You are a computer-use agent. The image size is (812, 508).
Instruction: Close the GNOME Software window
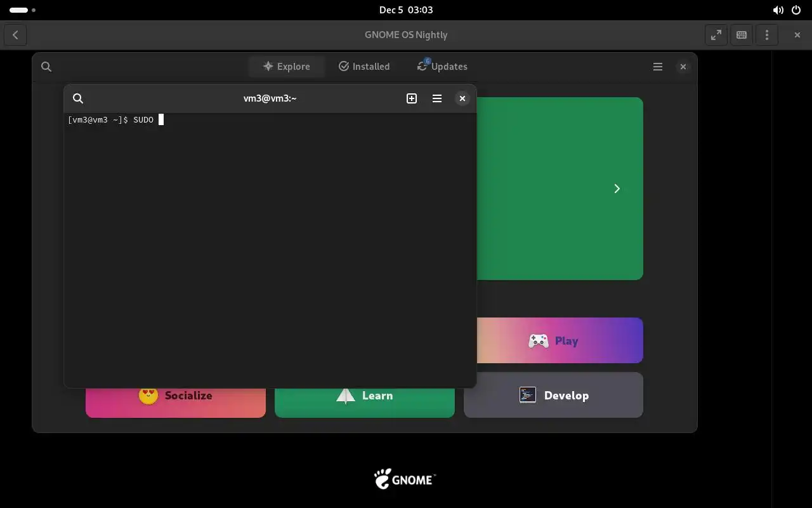tap(683, 67)
